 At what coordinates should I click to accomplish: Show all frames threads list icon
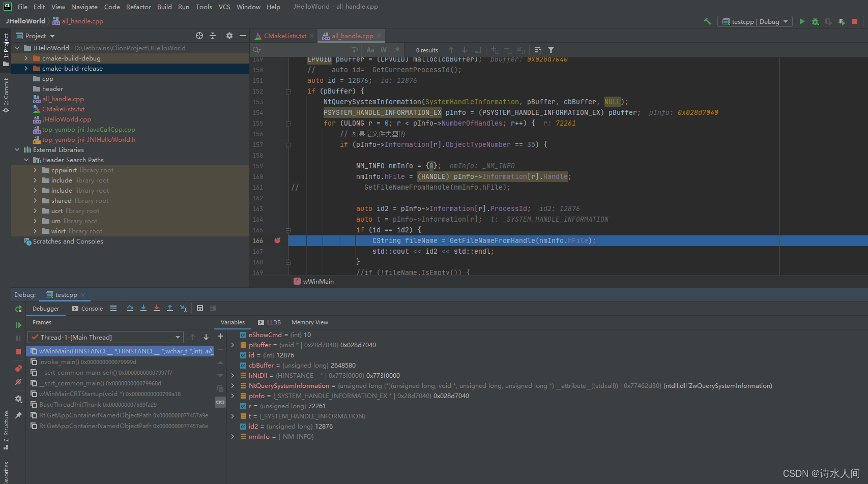tap(113, 308)
